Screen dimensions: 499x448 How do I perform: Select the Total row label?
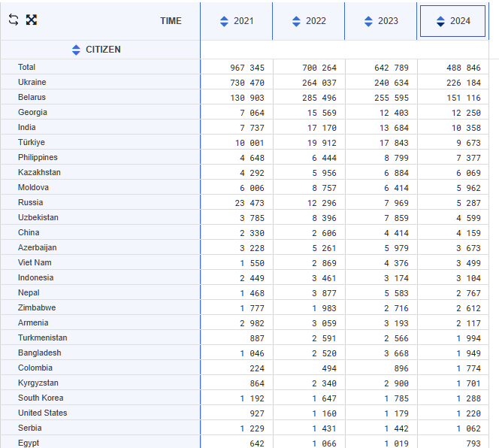coord(27,67)
